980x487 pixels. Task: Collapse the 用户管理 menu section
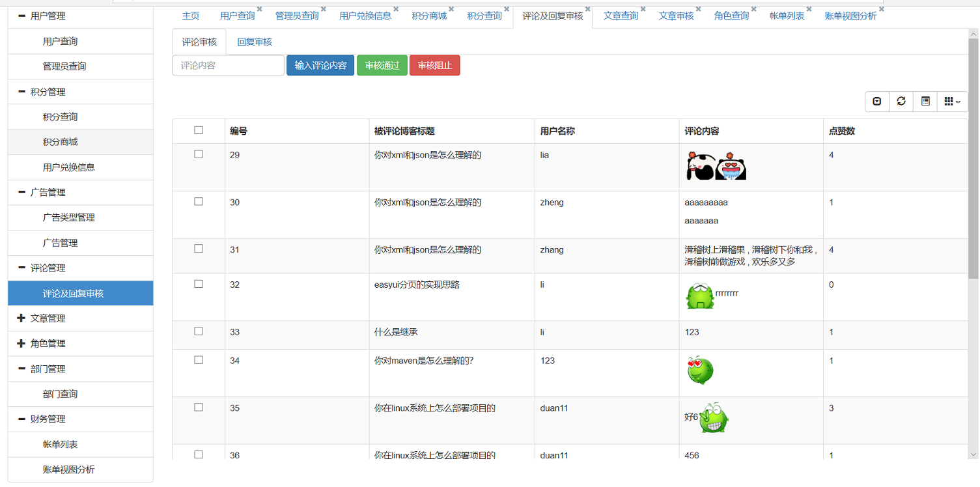pyautogui.click(x=48, y=16)
